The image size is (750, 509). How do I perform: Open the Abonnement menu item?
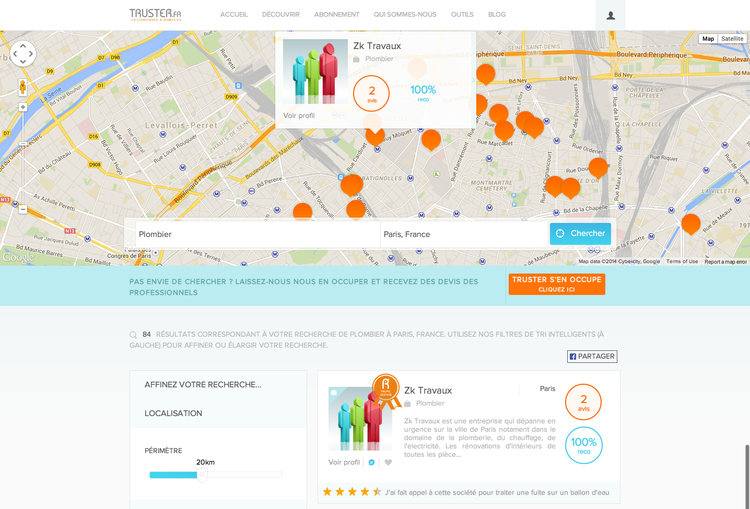tap(337, 15)
